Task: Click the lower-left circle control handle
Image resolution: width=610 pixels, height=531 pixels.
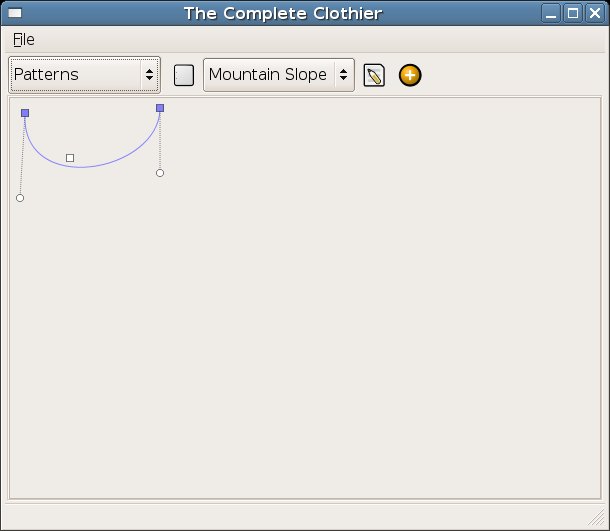Action: [20, 198]
